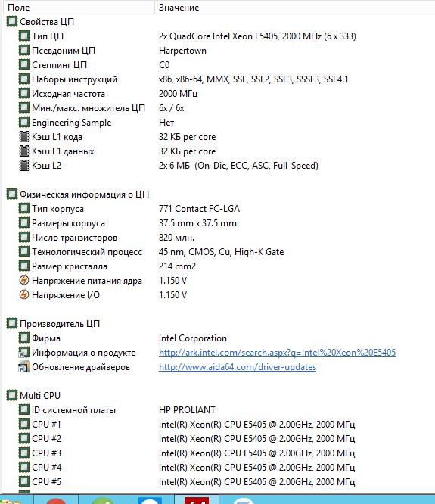This screenshot has width=435, height=504.
Task: Click the Значение column header
Action: 294,7
